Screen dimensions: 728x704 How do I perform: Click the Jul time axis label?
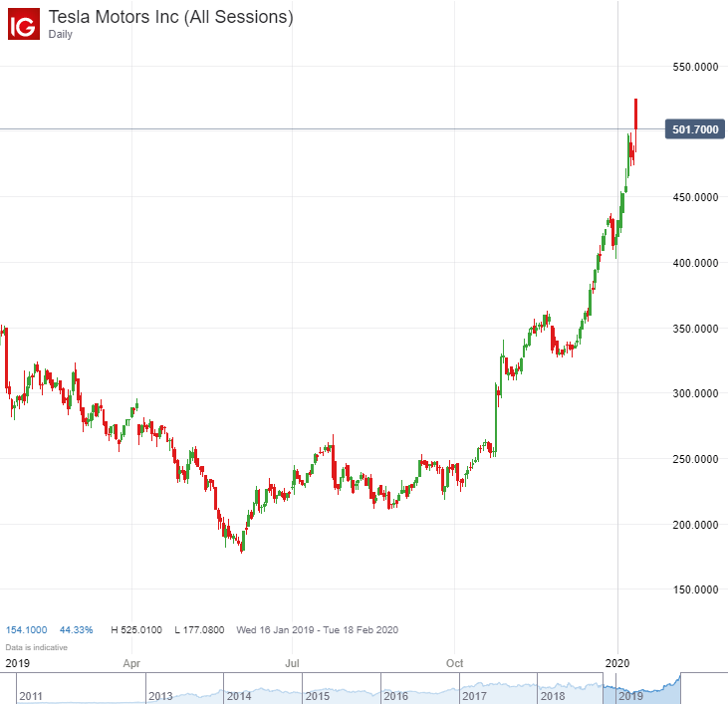click(292, 663)
